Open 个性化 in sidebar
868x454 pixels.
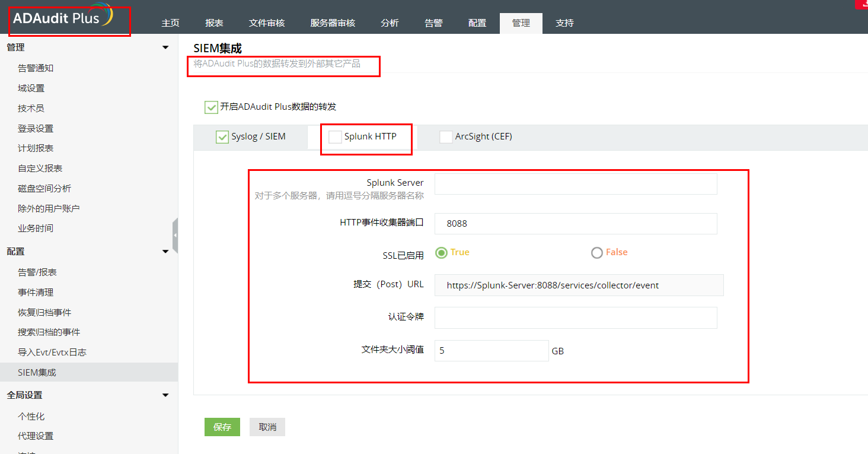point(31,417)
